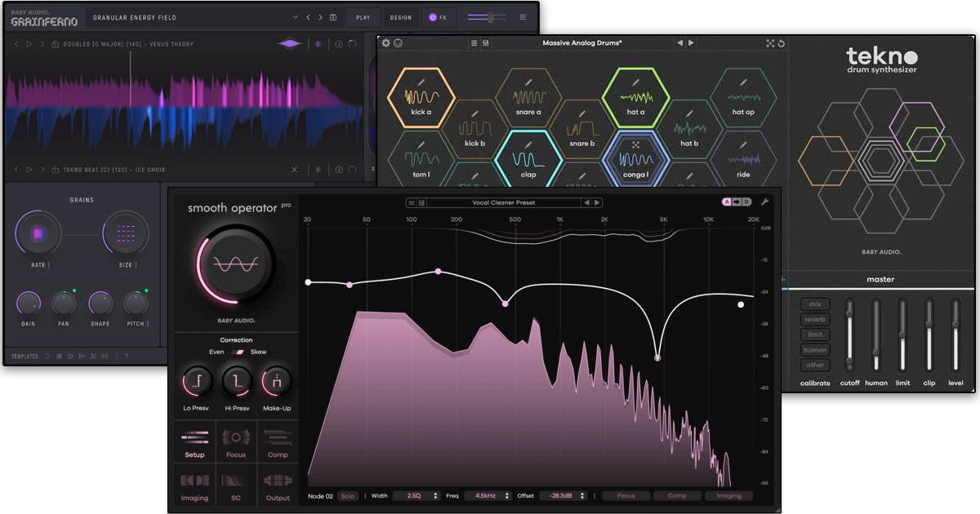Click the Grainferno save preset icon
This screenshot has height=514, width=980.
click(x=333, y=17)
